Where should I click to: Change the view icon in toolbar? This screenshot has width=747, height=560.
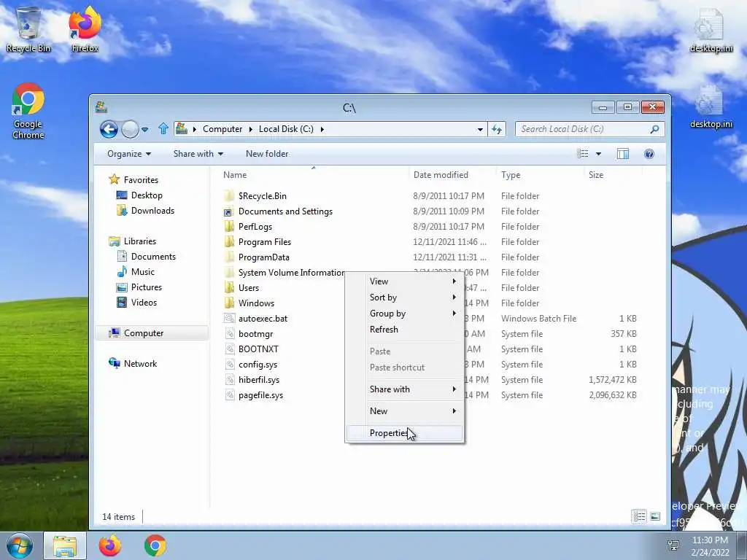click(x=583, y=153)
